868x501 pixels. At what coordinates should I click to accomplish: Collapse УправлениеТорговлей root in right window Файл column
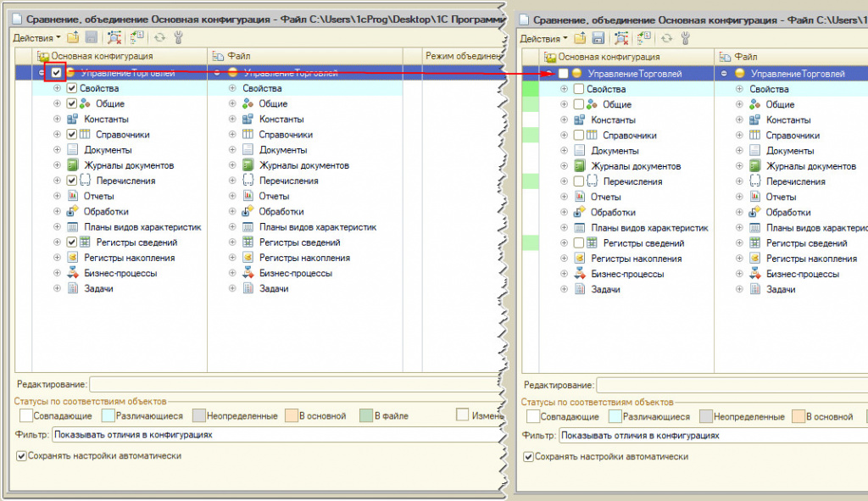coord(724,73)
